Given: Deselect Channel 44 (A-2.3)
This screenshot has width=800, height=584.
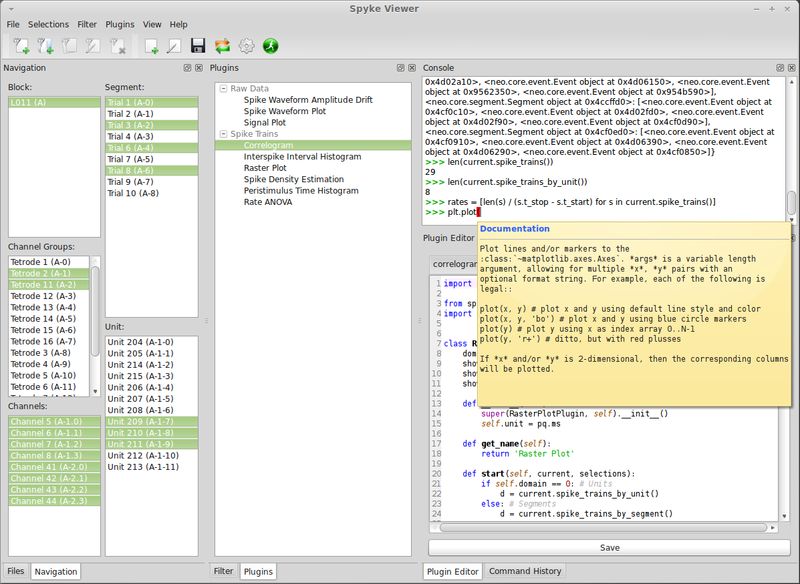Looking at the screenshot, I should point(54,501).
